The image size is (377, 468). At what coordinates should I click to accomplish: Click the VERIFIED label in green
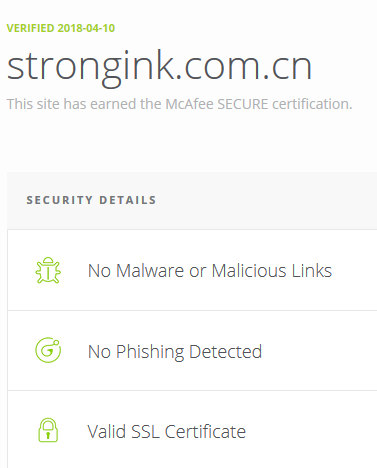click(30, 28)
